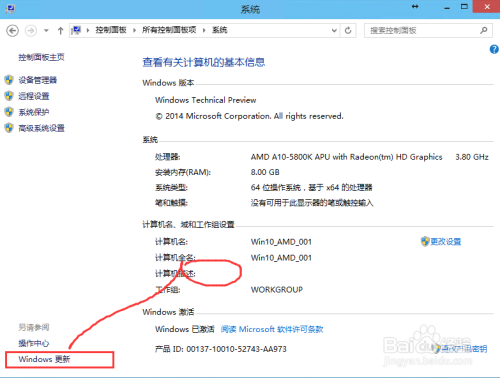This screenshot has width=500, height=378.
Task: Open 远程设置
Action: click(x=34, y=96)
